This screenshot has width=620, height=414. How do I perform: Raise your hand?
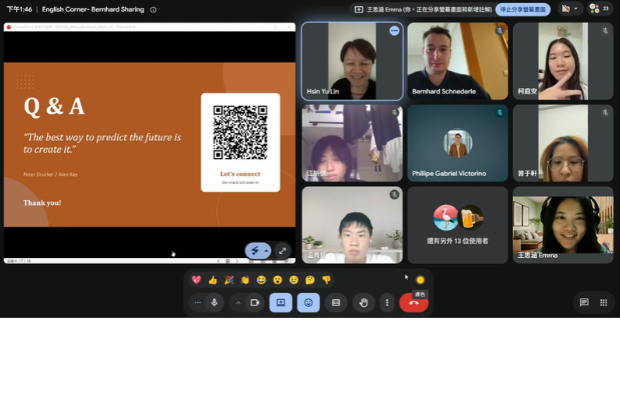(x=363, y=302)
